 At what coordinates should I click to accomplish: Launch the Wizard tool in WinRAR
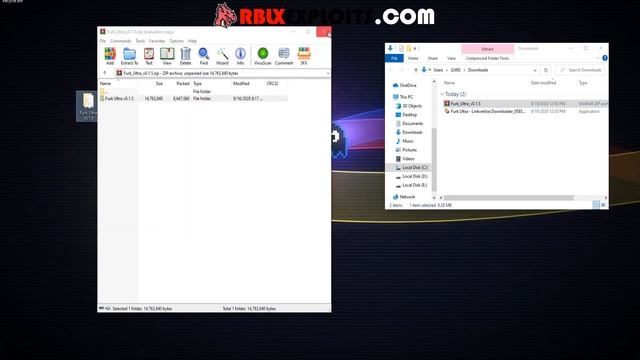(x=222, y=56)
